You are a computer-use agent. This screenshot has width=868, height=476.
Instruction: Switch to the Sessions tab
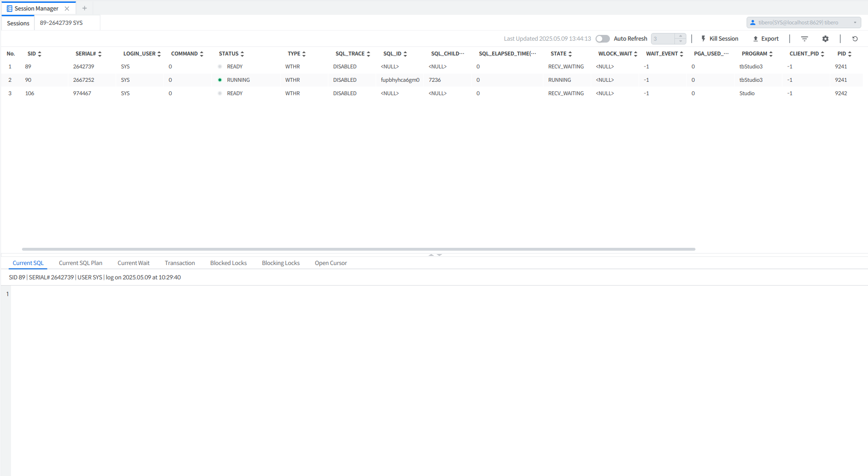click(x=18, y=23)
